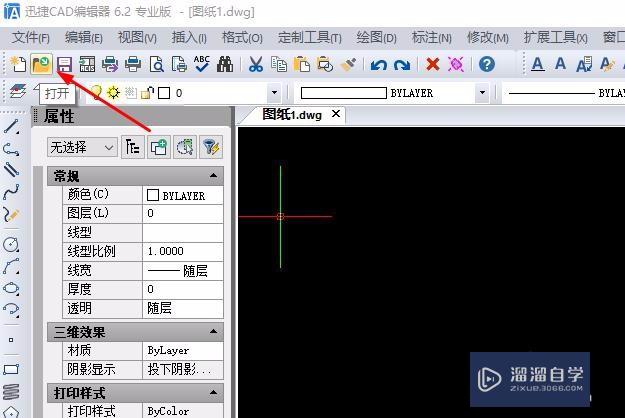Select the Arc tool
The height and width of the screenshot is (418, 625).
point(12,266)
